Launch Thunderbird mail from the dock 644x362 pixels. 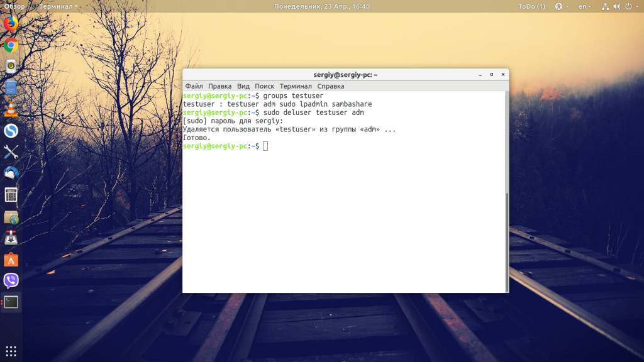pyautogui.click(x=11, y=173)
